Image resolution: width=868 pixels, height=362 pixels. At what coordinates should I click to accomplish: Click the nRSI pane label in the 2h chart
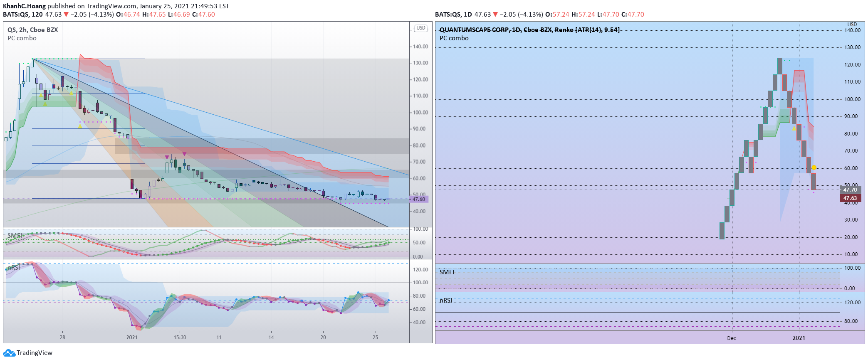[14, 267]
